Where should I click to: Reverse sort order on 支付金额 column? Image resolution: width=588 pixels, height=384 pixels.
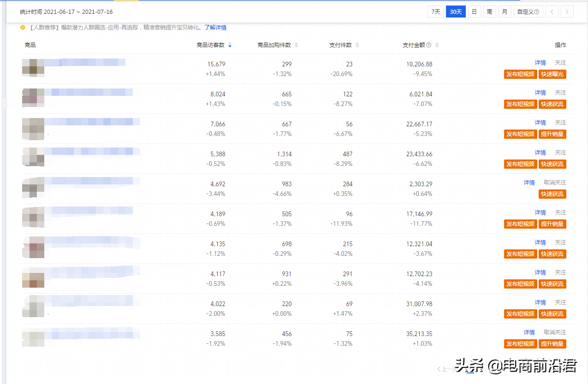[438, 45]
